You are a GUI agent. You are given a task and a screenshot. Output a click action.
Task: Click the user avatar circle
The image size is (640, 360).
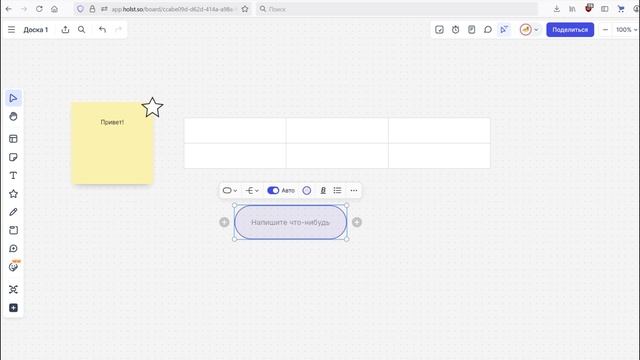[x=526, y=29]
